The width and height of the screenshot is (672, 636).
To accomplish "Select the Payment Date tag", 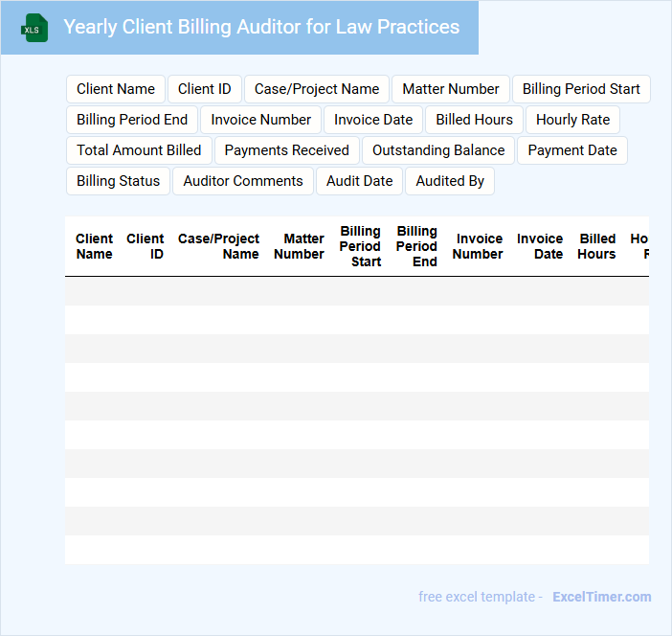I will coord(572,150).
